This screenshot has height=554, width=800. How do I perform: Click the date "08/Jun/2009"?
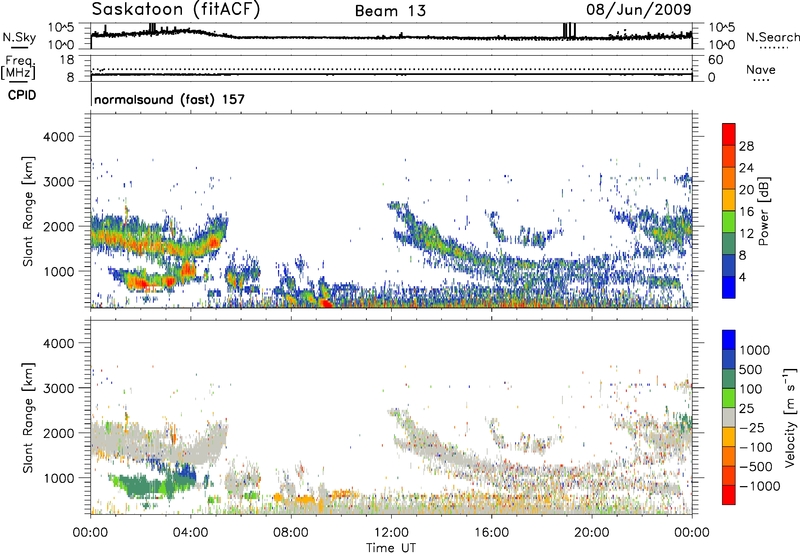pyautogui.click(x=639, y=9)
